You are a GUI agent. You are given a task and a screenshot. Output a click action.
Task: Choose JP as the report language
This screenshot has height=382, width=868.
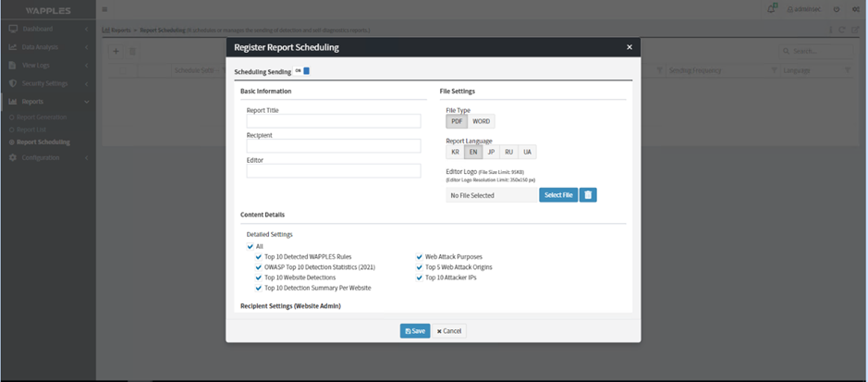point(491,152)
